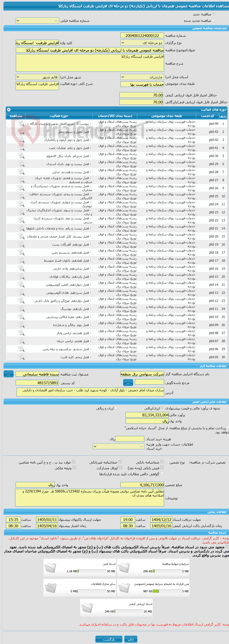
Task: Open view magnifier icon for row ptd-29
Action: (21, 164)
